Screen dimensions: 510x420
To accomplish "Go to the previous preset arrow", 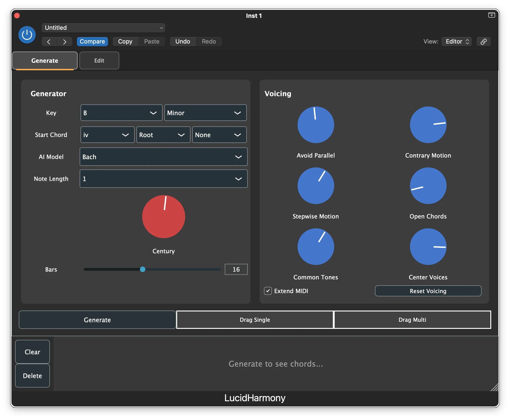I will pos(49,42).
